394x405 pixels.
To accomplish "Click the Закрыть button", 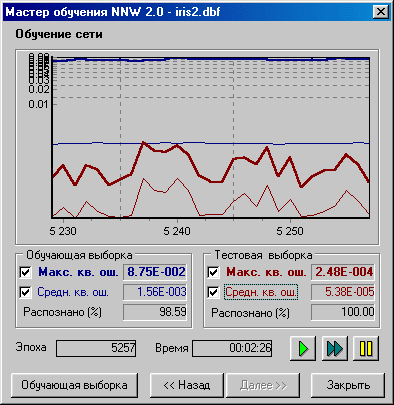I will pos(348,385).
